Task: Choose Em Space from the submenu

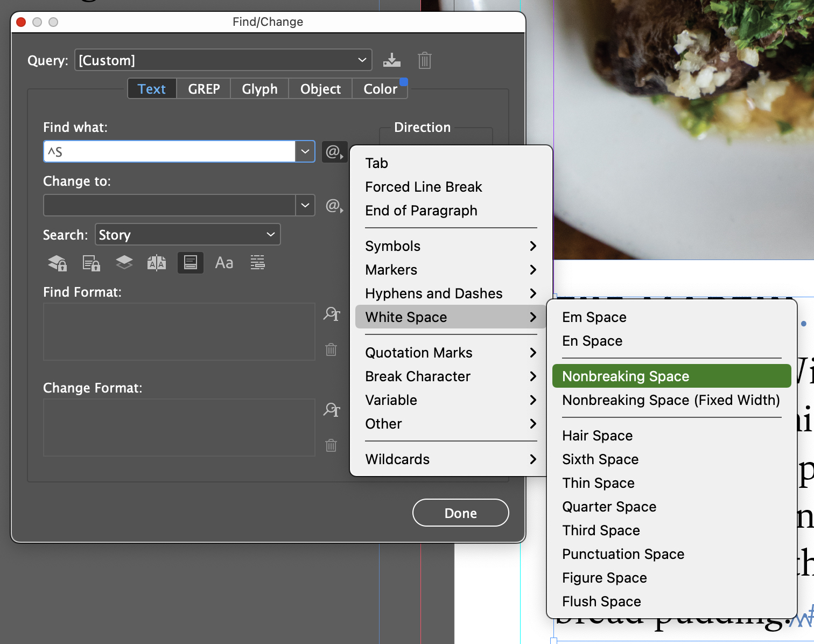Action: [x=594, y=317]
